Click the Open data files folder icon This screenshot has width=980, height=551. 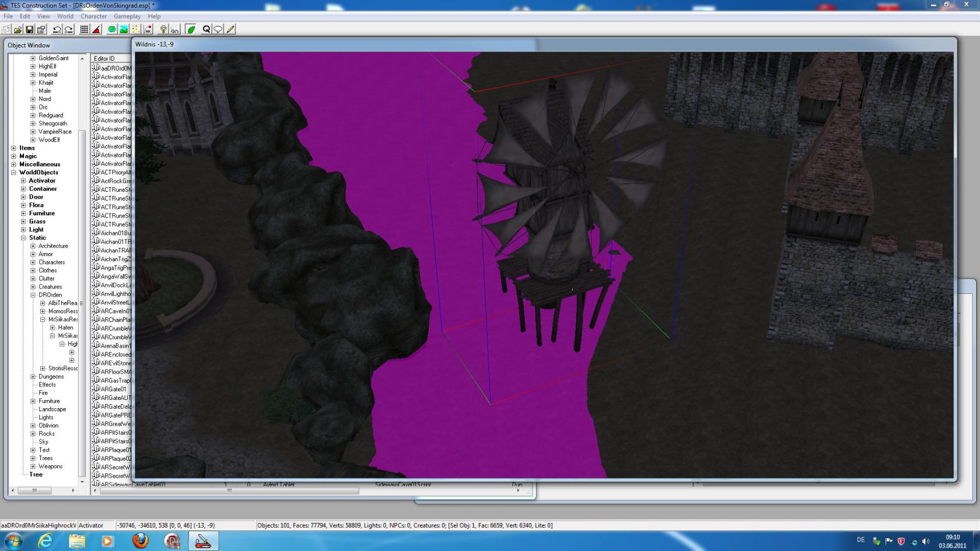tap(17, 29)
